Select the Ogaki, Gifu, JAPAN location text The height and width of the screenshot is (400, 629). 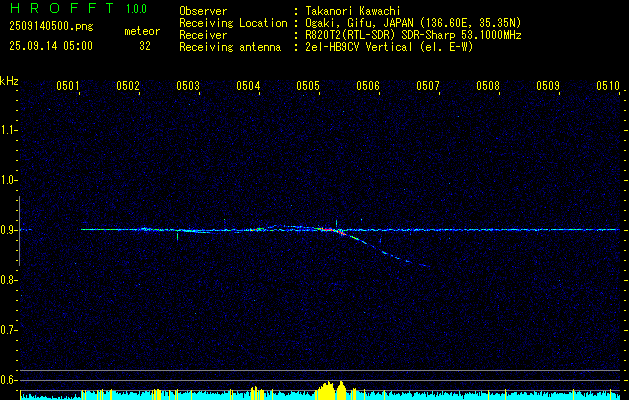coord(413,23)
